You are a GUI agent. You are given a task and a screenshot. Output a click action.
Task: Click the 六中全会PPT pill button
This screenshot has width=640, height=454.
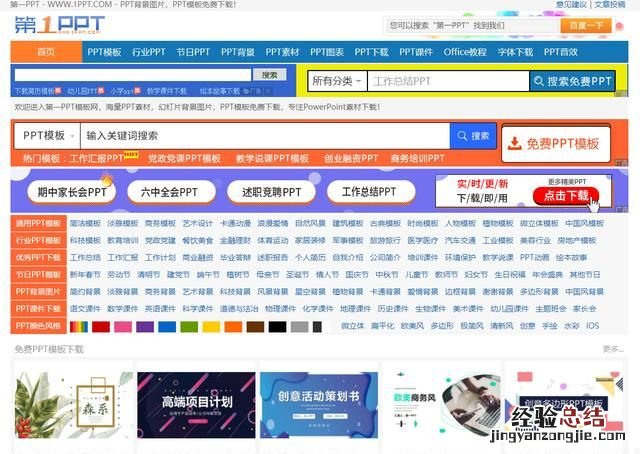171,192
